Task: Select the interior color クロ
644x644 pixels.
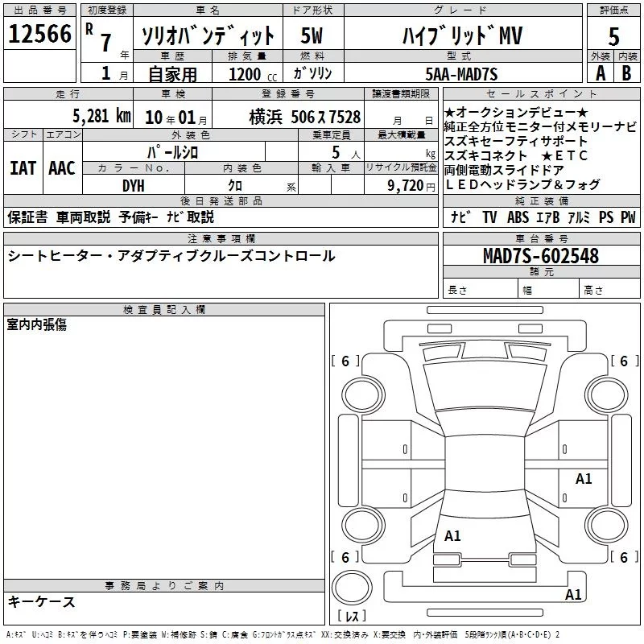Action: pos(235,186)
